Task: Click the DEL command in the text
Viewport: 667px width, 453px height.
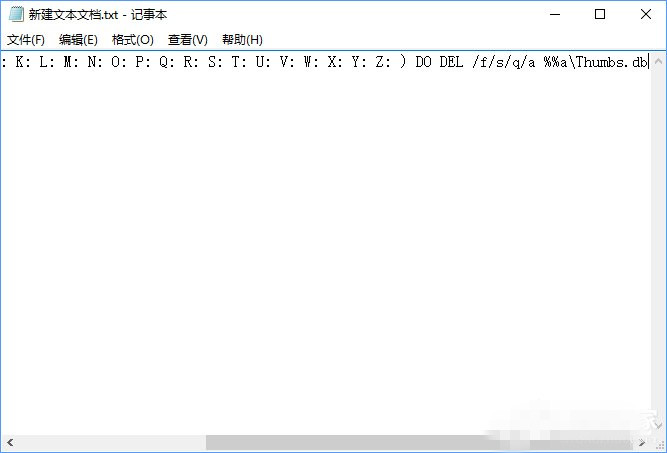Action: pyautogui.click(x=450, y=62)
